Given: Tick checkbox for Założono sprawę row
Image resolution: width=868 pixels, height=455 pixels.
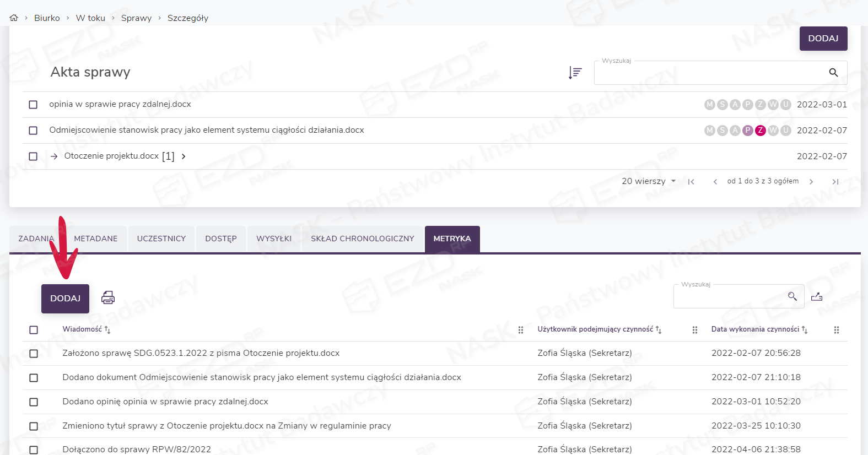Looking at the screenshot, I should click(34, 354).
